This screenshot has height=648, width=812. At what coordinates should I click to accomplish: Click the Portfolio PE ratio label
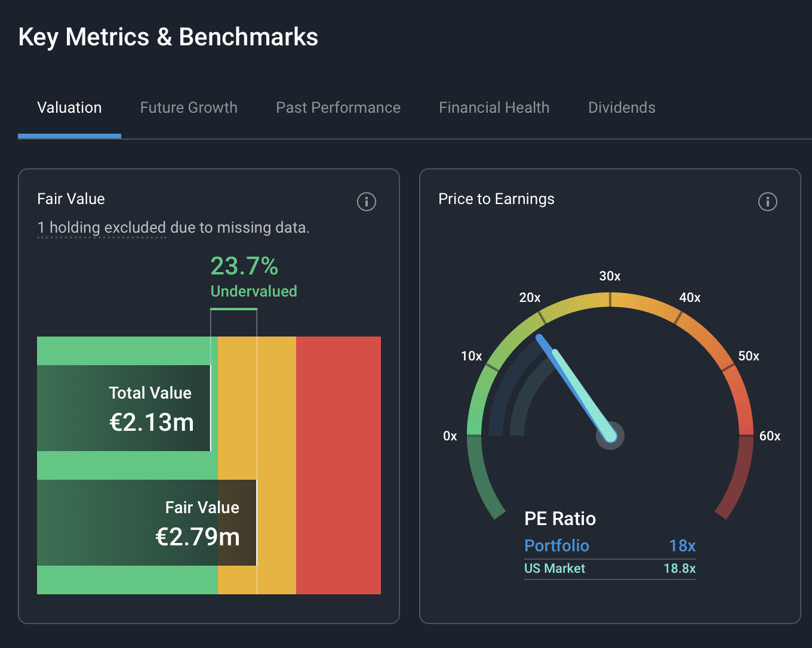pyautogui.click(x=556, y=545)
